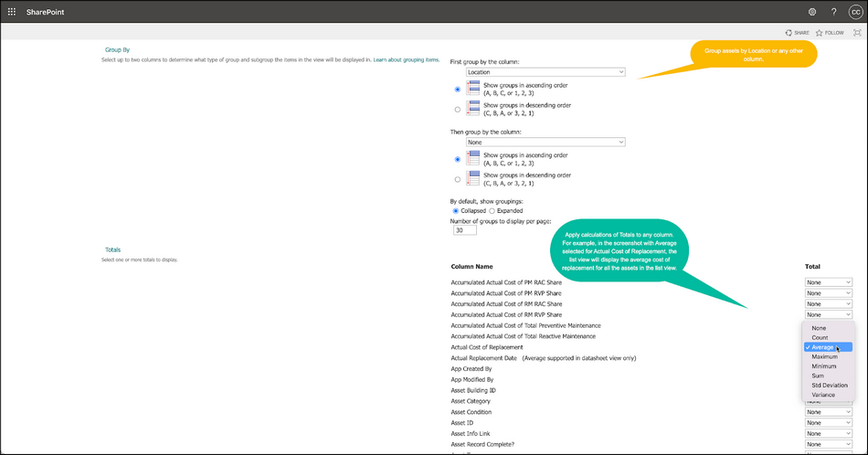Select descending order for second group
The image size is (868, 455).
click(457, 179)
